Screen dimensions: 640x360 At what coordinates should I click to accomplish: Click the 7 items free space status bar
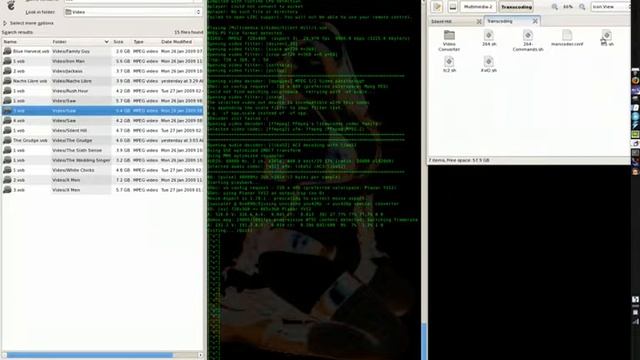coord(529,160)
